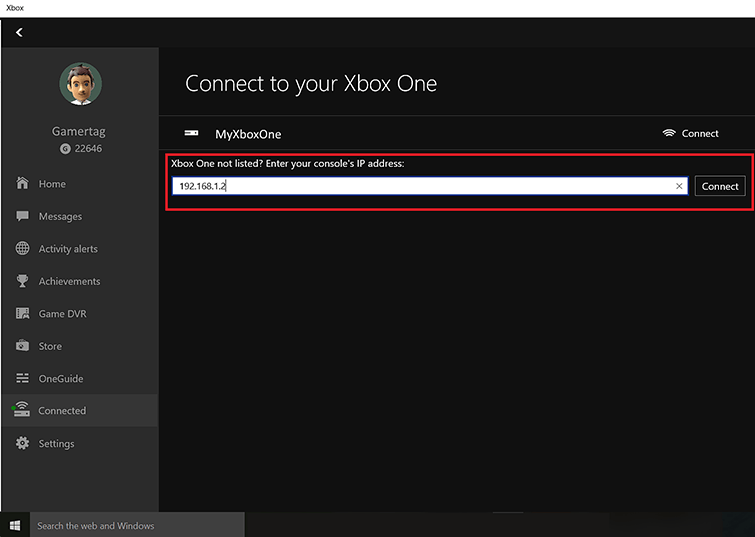The height and width of the screenshot is (537, 755).
Task: Click the Messages speech bubble icon
Action: (22, 216)
